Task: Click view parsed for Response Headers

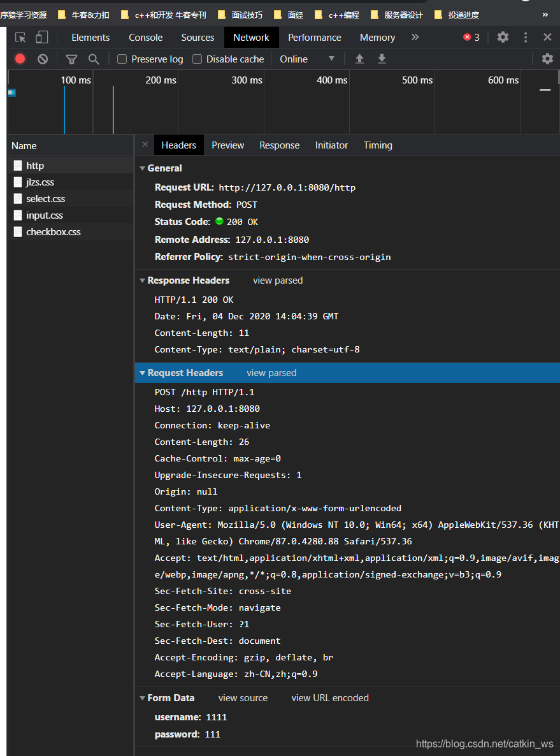Action: pyautogui.click(x=278, y=280)
